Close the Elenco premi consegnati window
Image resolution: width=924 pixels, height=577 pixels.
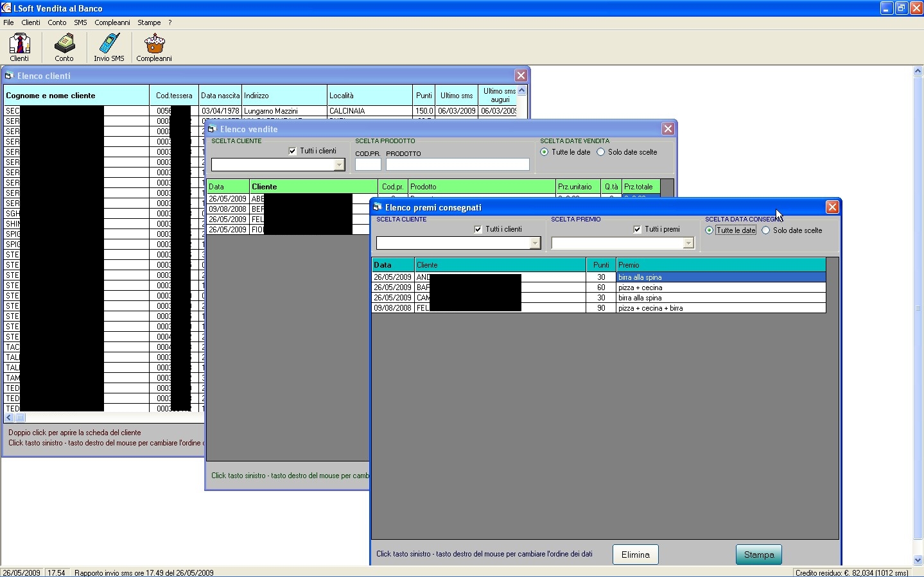(832, 207)
